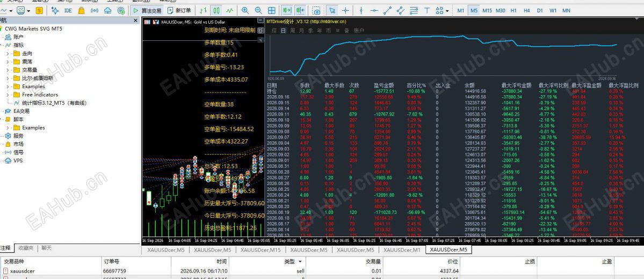The width and height of the screenshot is (644, 279).
Task: Switch to line chart display
Action: click(x=229, y=10)
